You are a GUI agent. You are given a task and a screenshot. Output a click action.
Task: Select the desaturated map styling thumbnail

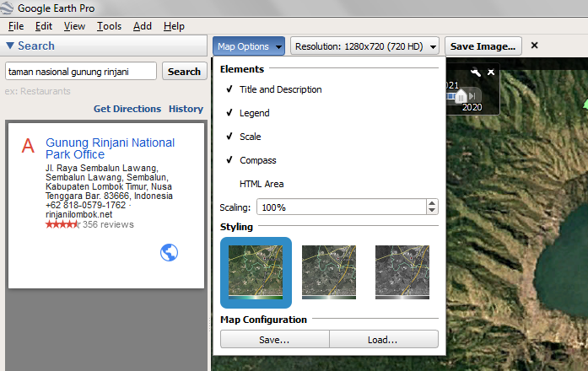click(329, 272)
